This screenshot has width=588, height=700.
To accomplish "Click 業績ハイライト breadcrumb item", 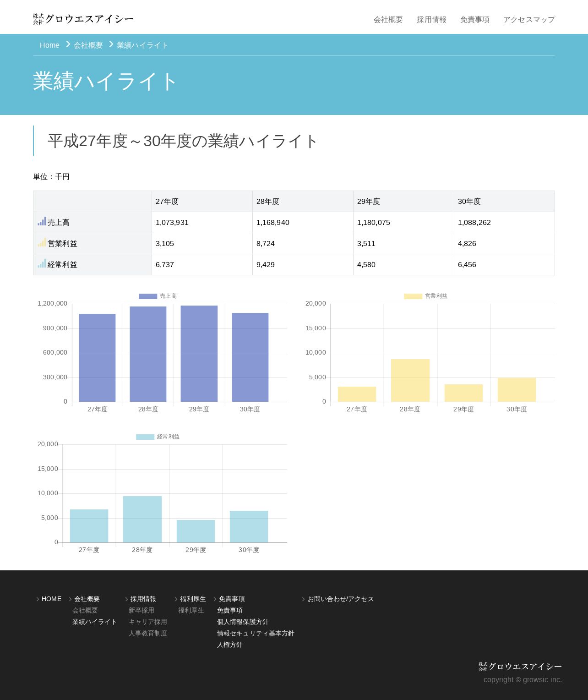I will (x=142, y=45).
